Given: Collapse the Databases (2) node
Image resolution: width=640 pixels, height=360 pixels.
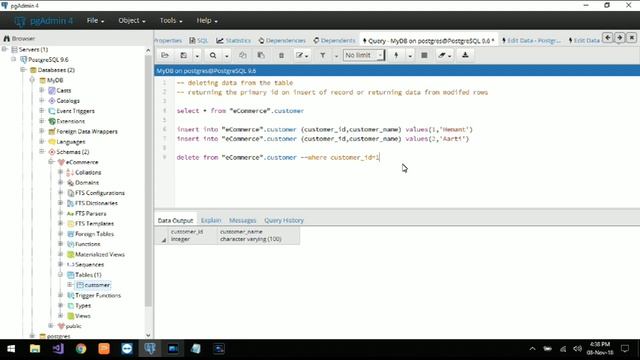Looking at the screenshot, I should point(23,69).
